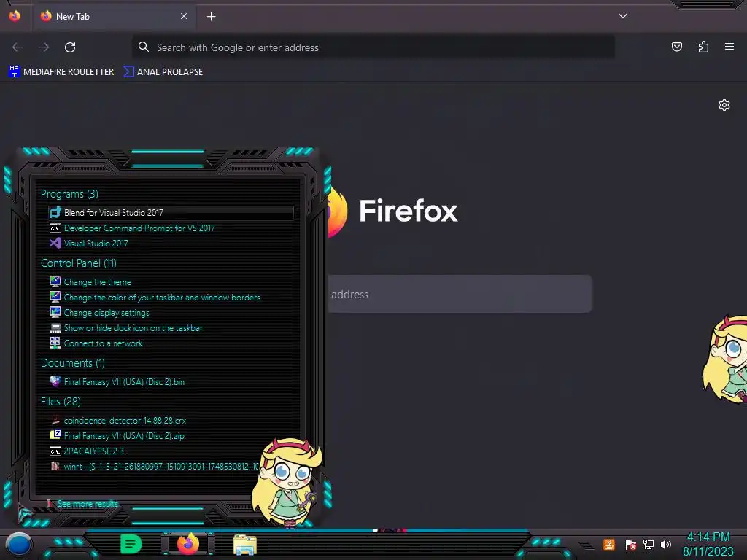Click See more results link
Screen dimensions: 747x560
click(88, 503)
